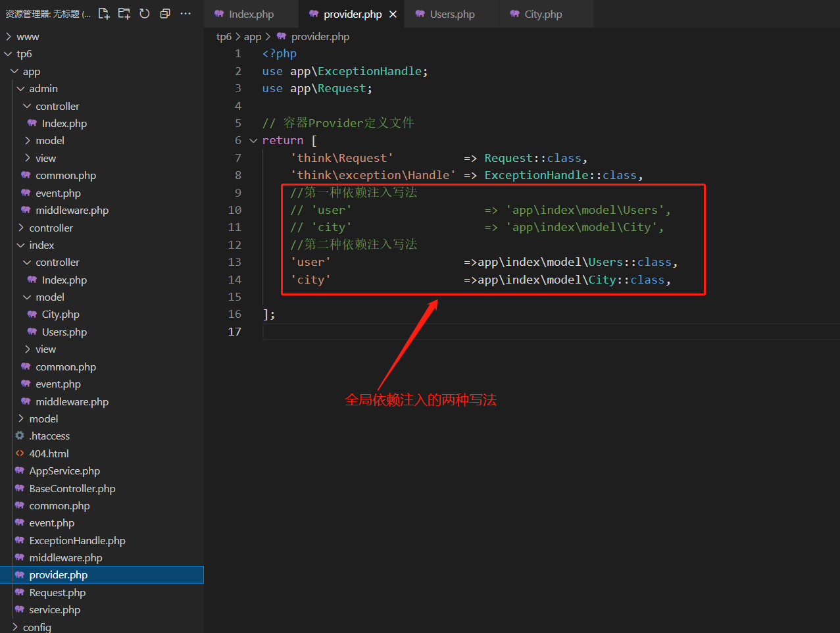Open BaseController.php from the explorer
The image size is (840, 633).
72,488
